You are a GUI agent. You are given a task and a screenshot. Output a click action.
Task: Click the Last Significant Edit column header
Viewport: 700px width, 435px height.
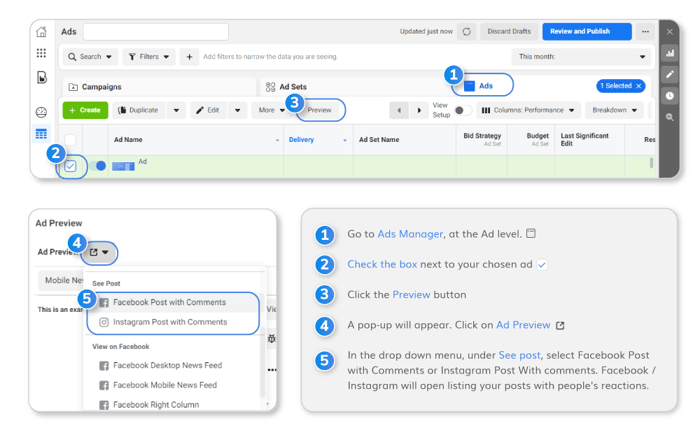[x=589, y=139]
